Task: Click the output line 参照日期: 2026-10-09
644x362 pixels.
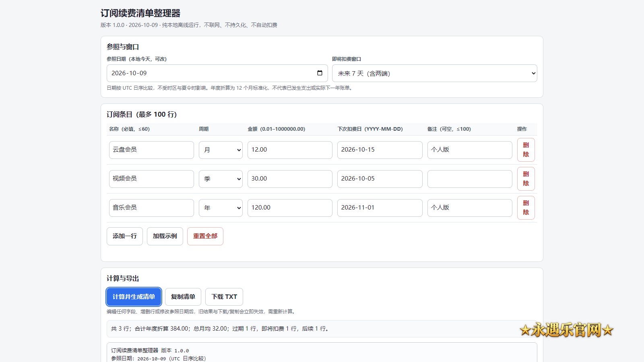Action: [158, 358]
